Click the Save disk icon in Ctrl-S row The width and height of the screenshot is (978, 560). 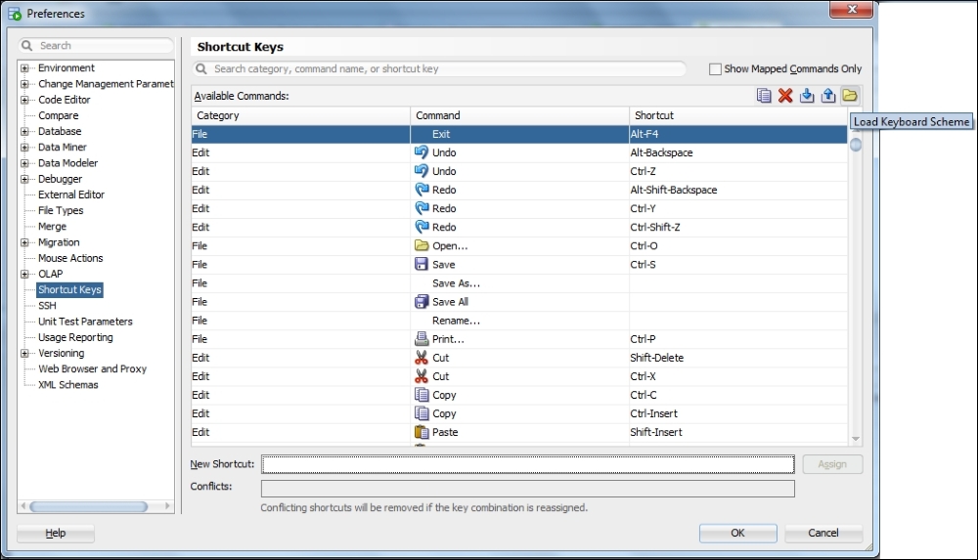(422, 265)
